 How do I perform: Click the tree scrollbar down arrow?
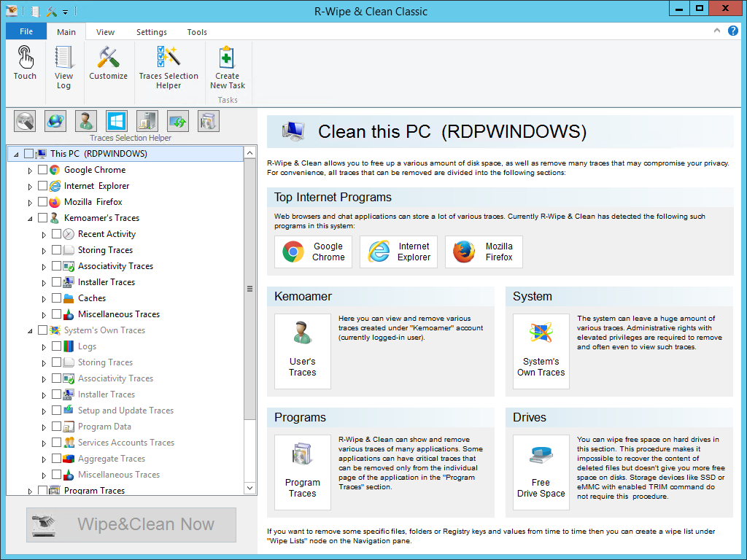tap(250, 488)
